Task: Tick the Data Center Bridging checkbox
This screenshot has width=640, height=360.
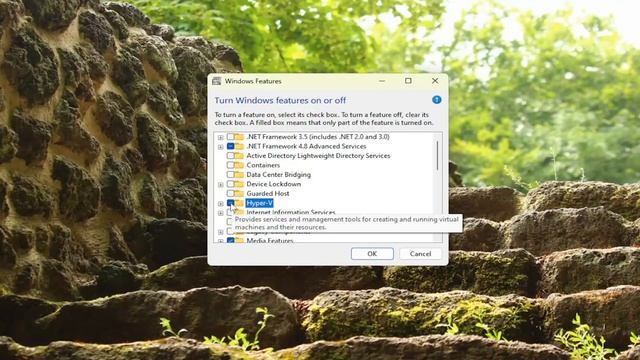Action: click(x=230, y=174)
